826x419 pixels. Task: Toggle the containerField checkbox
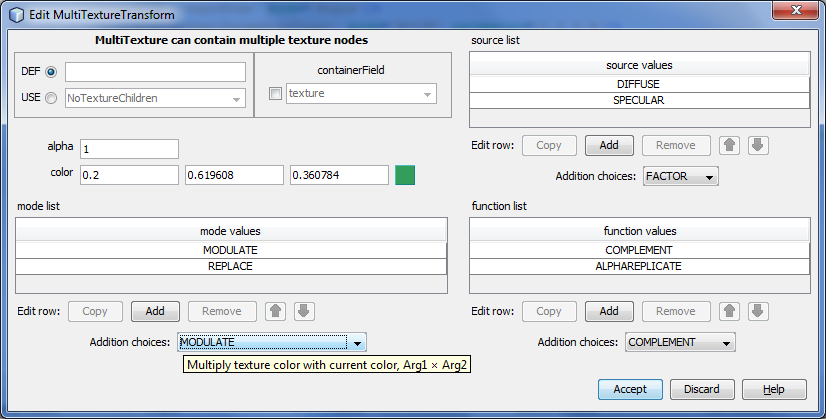[276, 94]
